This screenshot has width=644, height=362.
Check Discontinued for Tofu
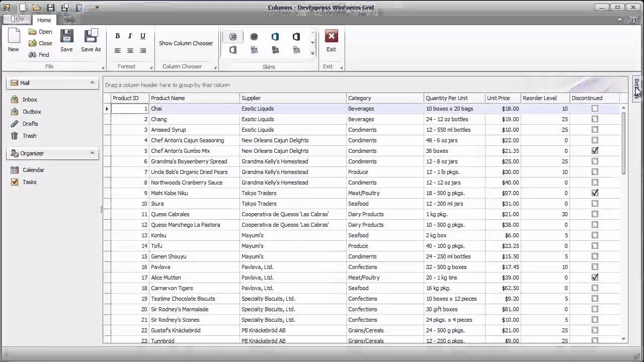click(x=595, y=246)
